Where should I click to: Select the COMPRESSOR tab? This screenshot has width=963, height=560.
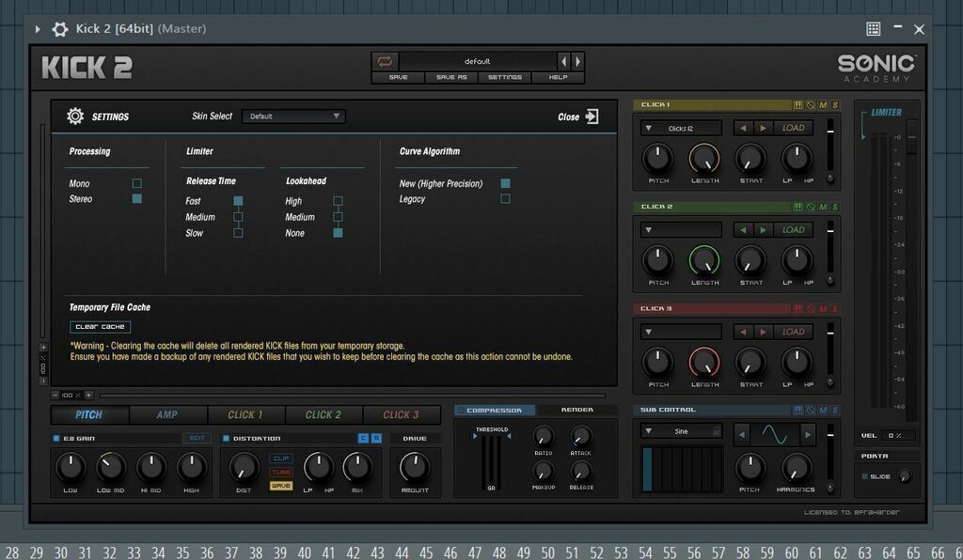pos(495,410)
